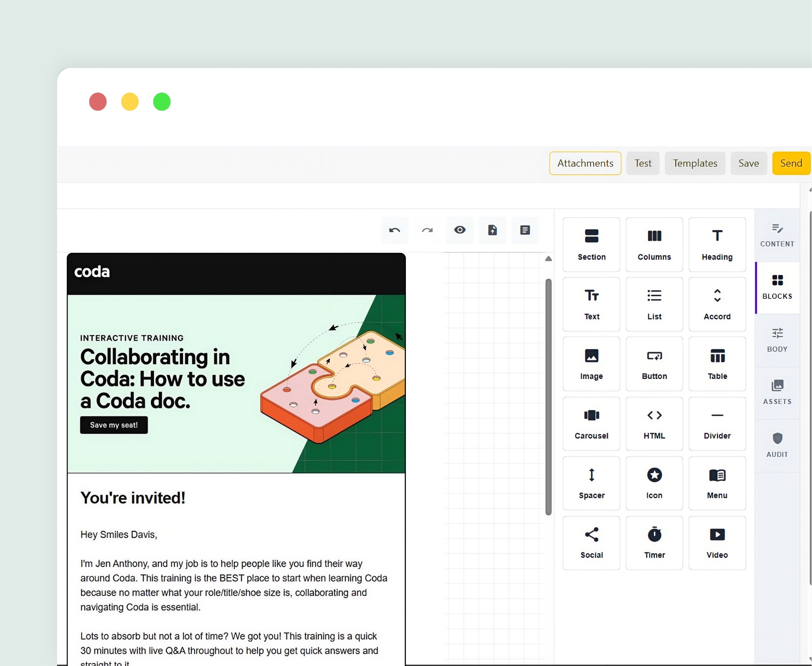
Task: Select the Columns block
Action: click(654, 244)
